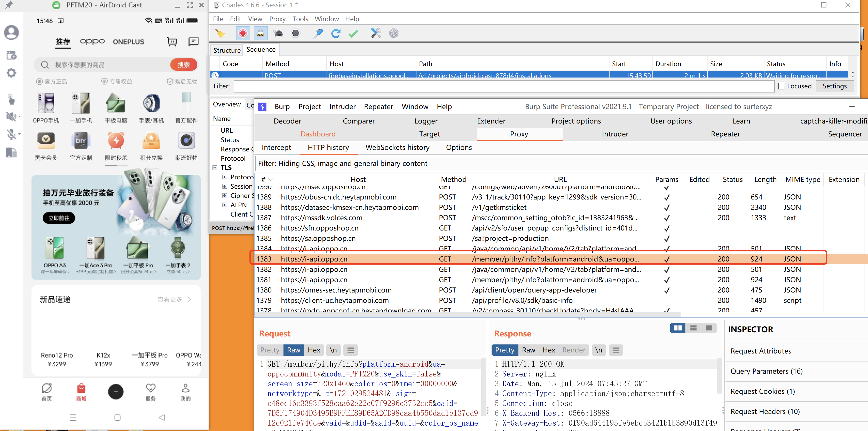Tap the OPPO手机 category icon

[x=46, y=103]
